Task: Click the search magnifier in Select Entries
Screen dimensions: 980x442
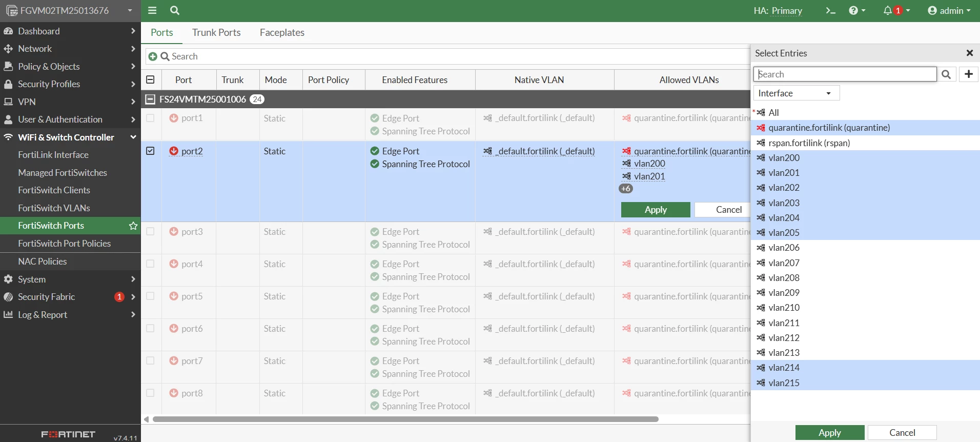Action: [x=946, y=74]
